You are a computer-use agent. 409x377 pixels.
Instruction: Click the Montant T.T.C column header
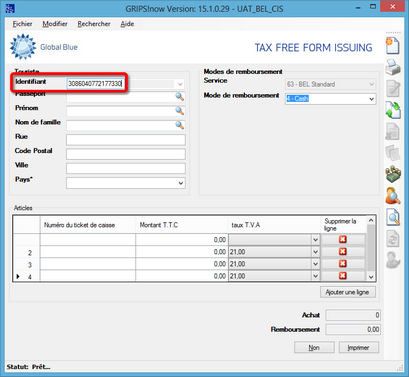click(182, 225)
